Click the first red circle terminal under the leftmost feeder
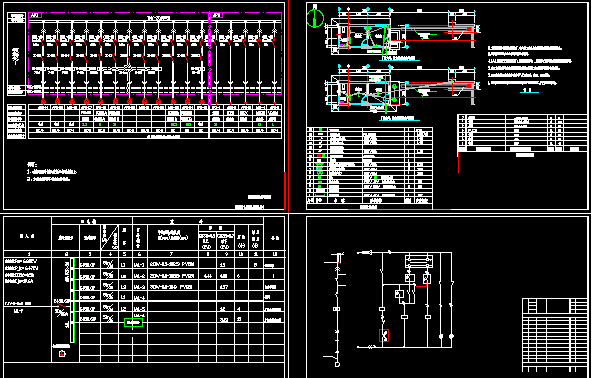The image size is (592, 378). click(x=43, y=101)
